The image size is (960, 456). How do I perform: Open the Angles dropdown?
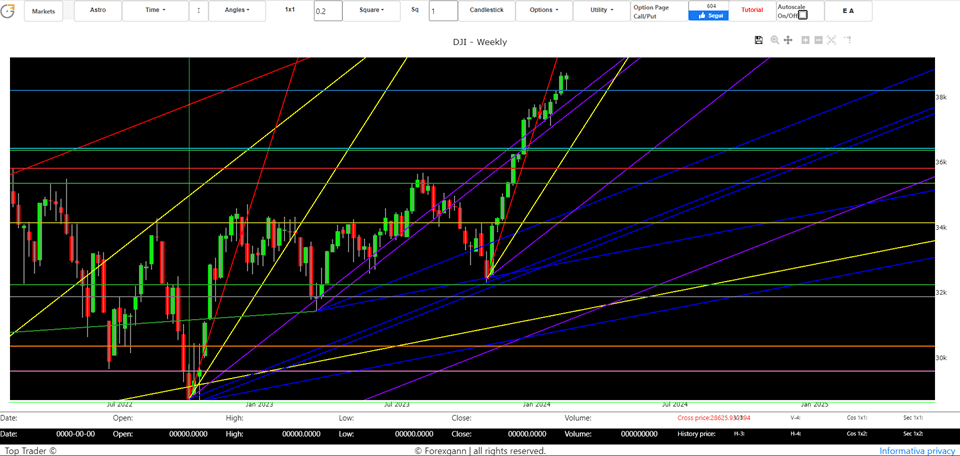[x=237, y=10]
